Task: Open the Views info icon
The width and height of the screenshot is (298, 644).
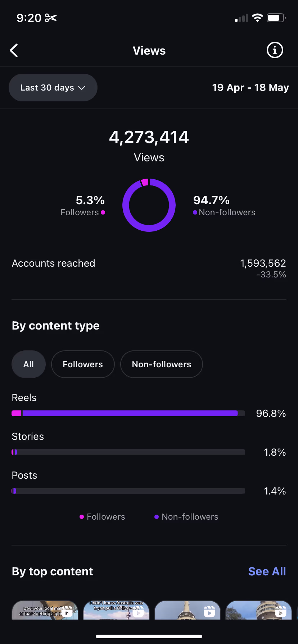Action: point(275,50)
